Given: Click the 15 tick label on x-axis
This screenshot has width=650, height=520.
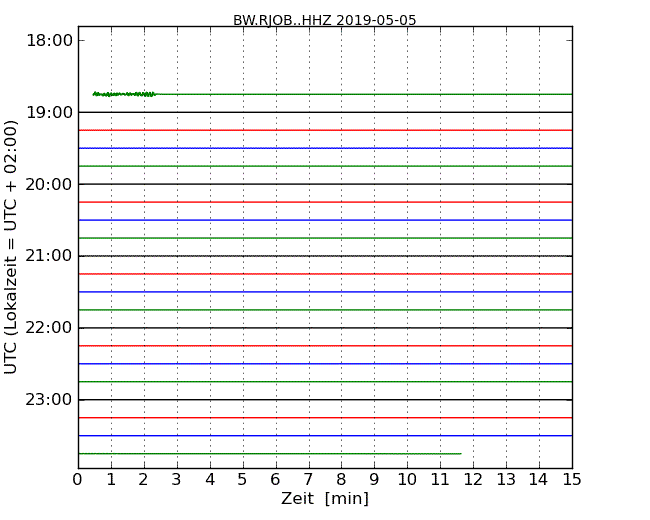Looking at the screenshot, I should coord(572,479).
